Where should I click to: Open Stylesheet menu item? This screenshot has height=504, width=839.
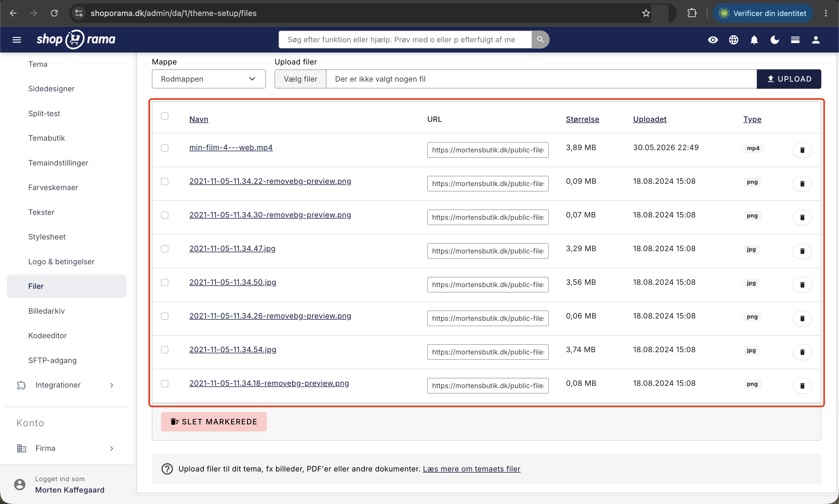[x=47, y=237]
